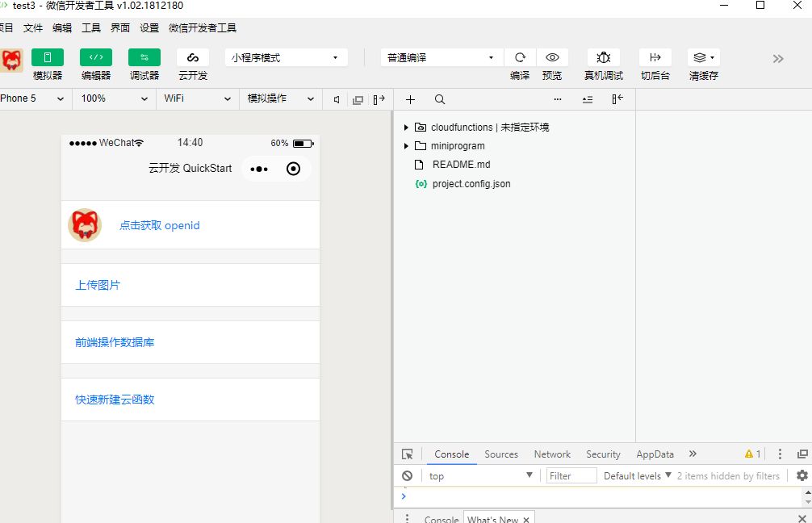Viewport: 812px width, 523px height.
Task: Click 点击获取 openid link in simulator
Action: pos(160,225)
